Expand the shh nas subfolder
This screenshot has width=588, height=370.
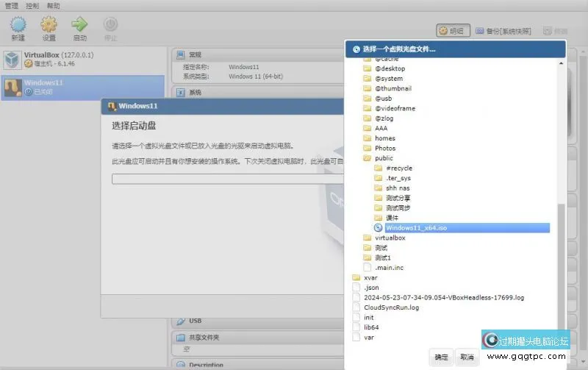tap(379, 188)
